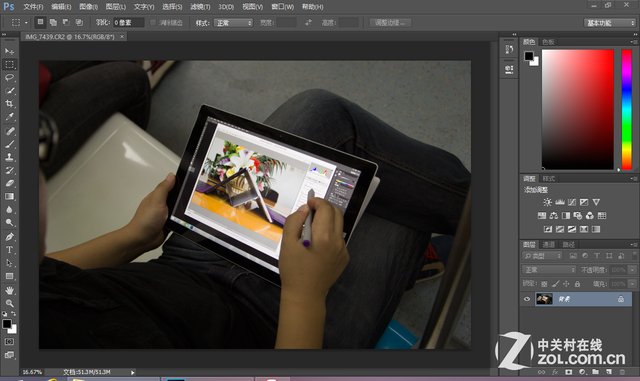Swap foreground and background colors arrow
Viewport: 640px width, 381px height.
(x=13, y=314)
